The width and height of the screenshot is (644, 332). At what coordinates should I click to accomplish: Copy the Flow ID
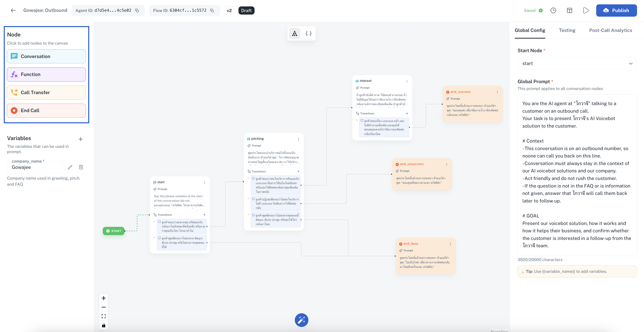tap(212, 11)
